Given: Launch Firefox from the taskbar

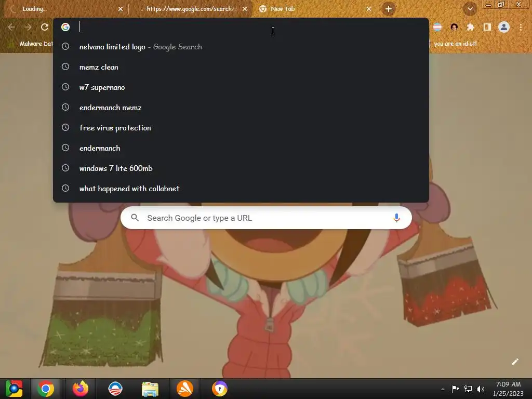Looking at the screenshot, I should (81, 389).
